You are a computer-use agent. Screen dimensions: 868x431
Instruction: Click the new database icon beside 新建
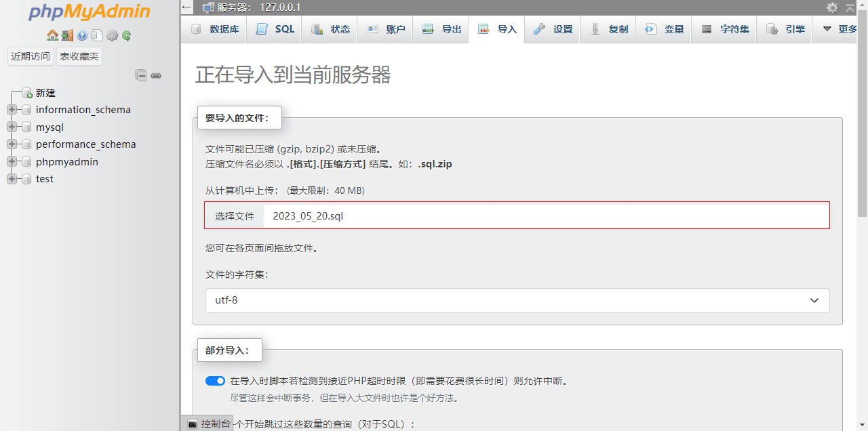tap(27, 93)
